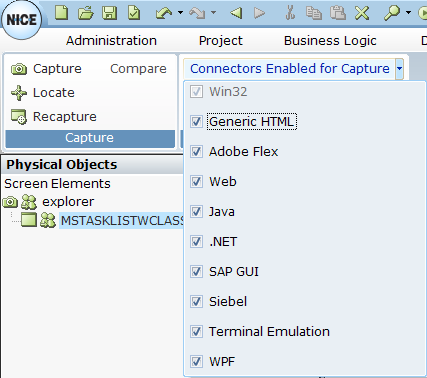The height and width of the screenshot is (378, 427).
Task: Click the Cut scissors icon
Action: (x=290, y=13)
